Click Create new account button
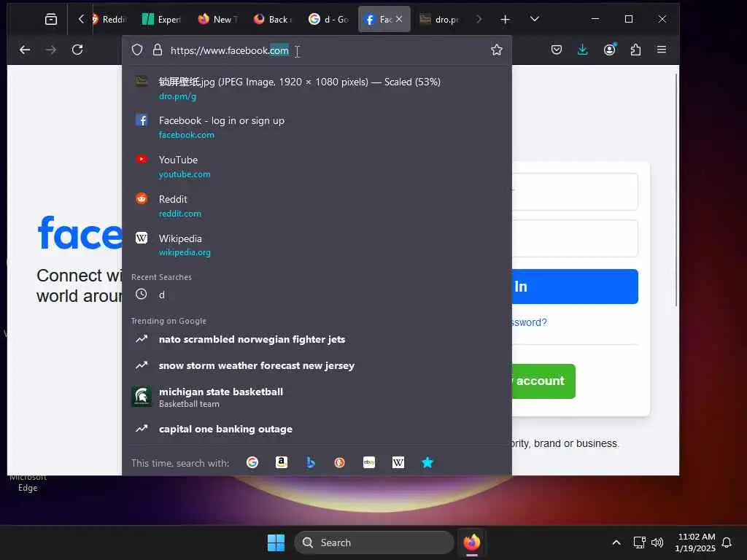Image resolution: width=747 pixels, height=560 pixels. (x=543, y=381)
